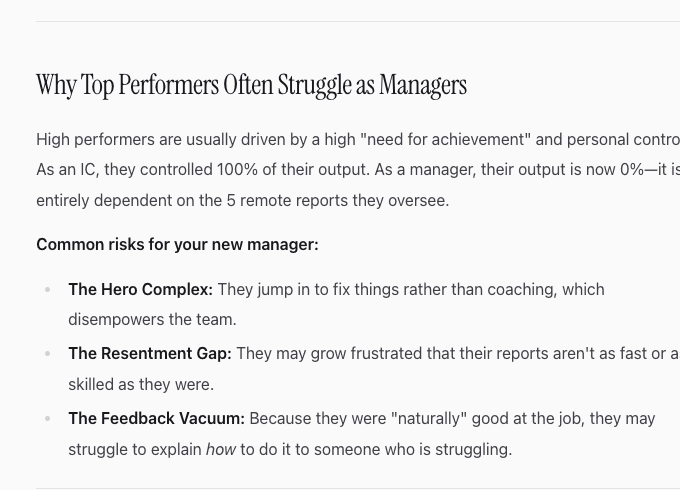Click the "0%" figure in the paragraph
680x490 pixels.
pyautogui.click(x=632, y=170)
